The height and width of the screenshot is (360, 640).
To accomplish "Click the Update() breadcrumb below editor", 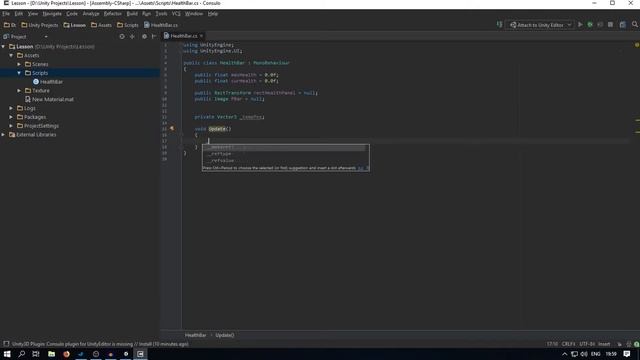I will point(224,335).
